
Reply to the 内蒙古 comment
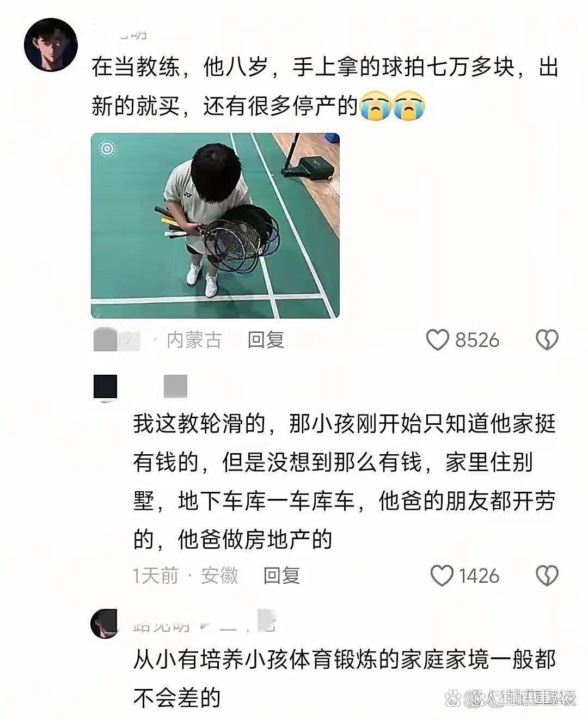pyautogui.click(x=266, y=340)
